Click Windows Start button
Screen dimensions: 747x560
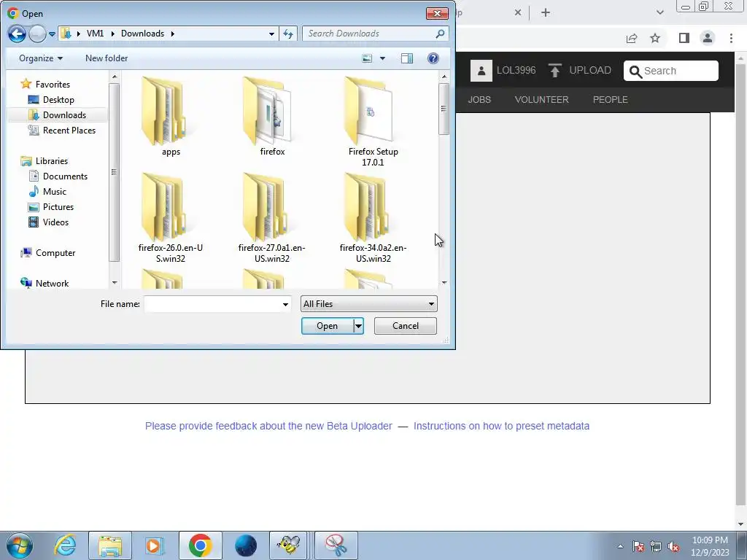tap(20, 545)
